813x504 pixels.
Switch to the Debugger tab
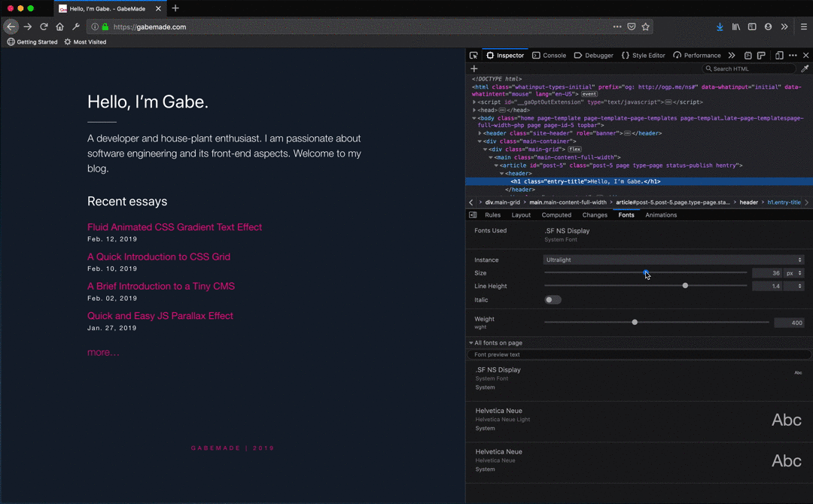tap(593, 56)
